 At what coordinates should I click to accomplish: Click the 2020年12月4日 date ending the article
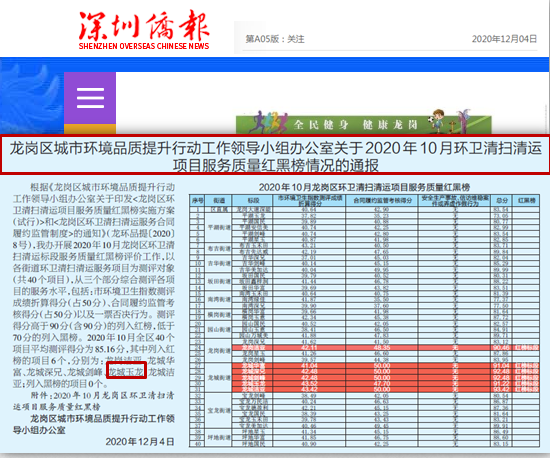click(x=140, y=442)
